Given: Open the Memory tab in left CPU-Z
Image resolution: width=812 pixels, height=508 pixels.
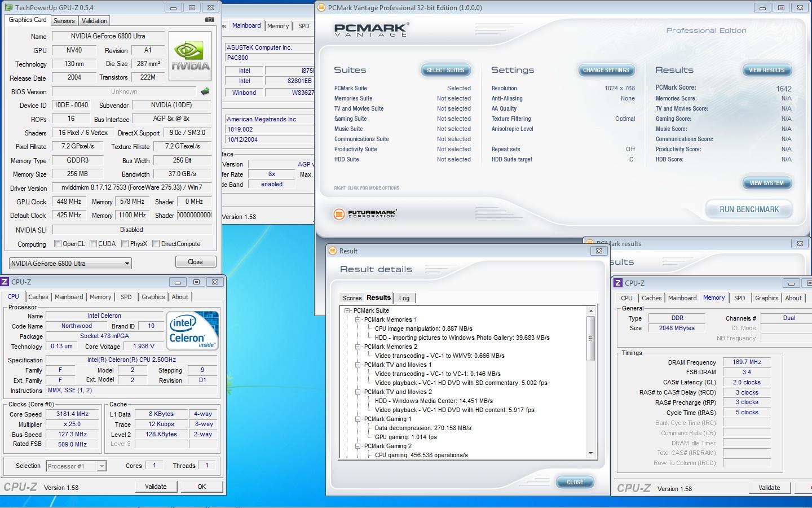Looking at the screenshot, I should (x=100, y=297).
